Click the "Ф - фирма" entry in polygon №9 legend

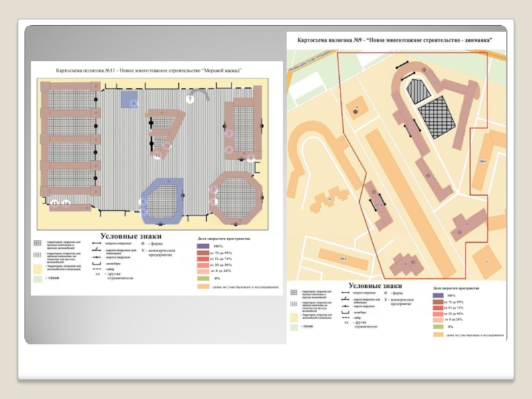(394, 293)
